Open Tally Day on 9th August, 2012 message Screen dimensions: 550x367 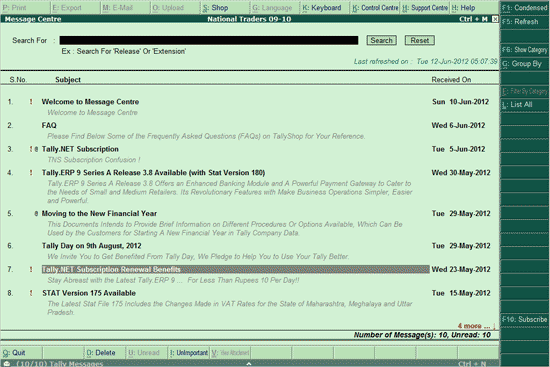tap(92, 246)
